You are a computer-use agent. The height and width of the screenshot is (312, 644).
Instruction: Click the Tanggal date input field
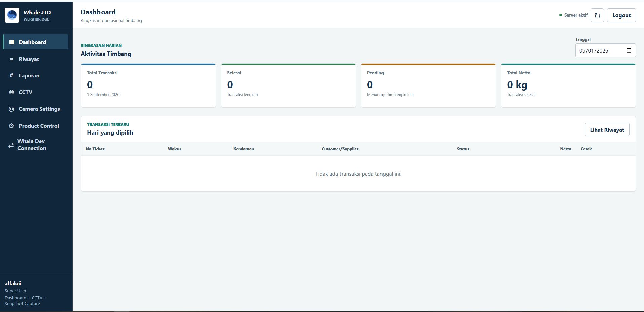[605, 50]
